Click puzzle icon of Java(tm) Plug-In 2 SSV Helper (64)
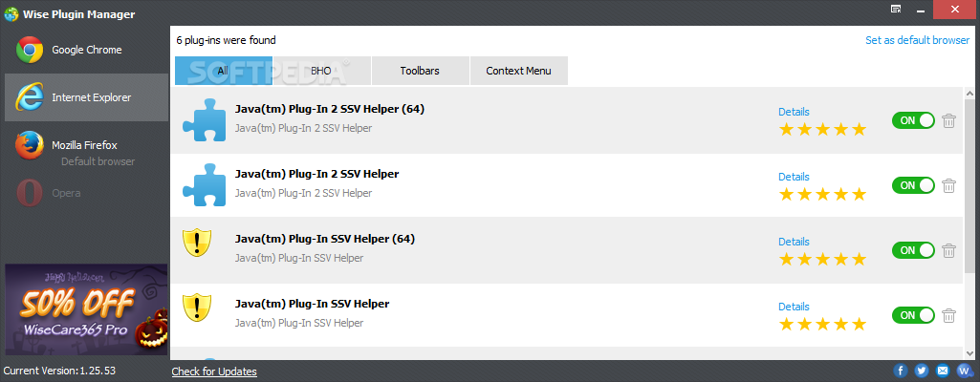 click(204, 119)
